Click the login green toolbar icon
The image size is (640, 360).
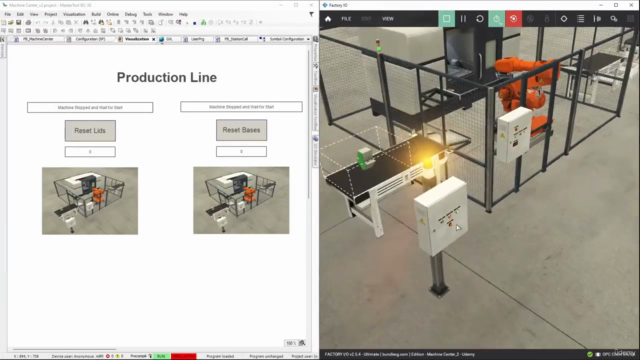coord(203,22)
